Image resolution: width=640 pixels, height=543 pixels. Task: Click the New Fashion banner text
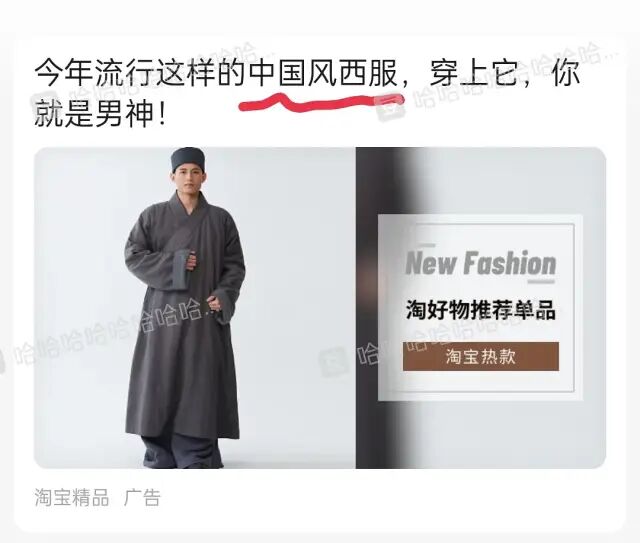point(481,263)
